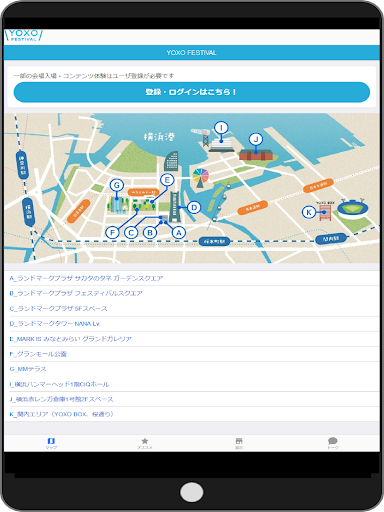Click the 横浜駅 station label
Image resolution: width=384 pixels, height=512 pixels.
[29, 212]
